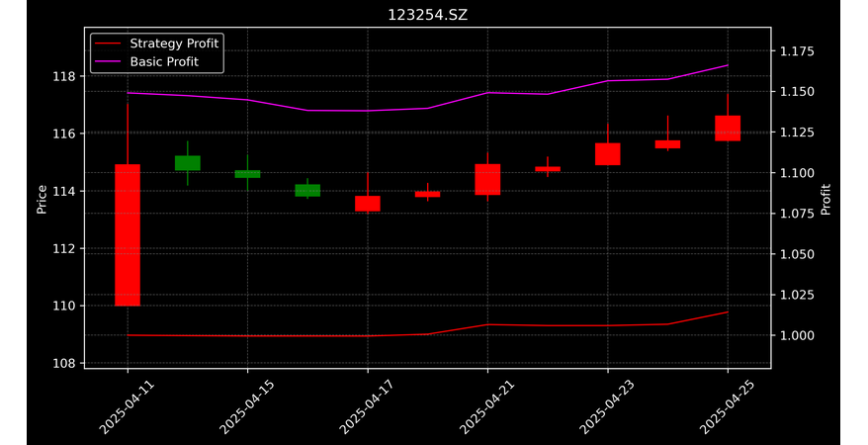
Task: Click the profit tick 1.125
Action: 797,133
